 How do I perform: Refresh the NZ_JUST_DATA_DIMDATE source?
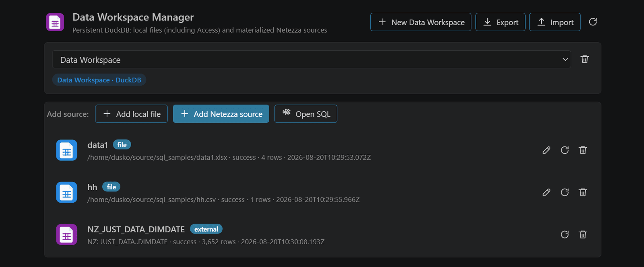click(565, 235)
